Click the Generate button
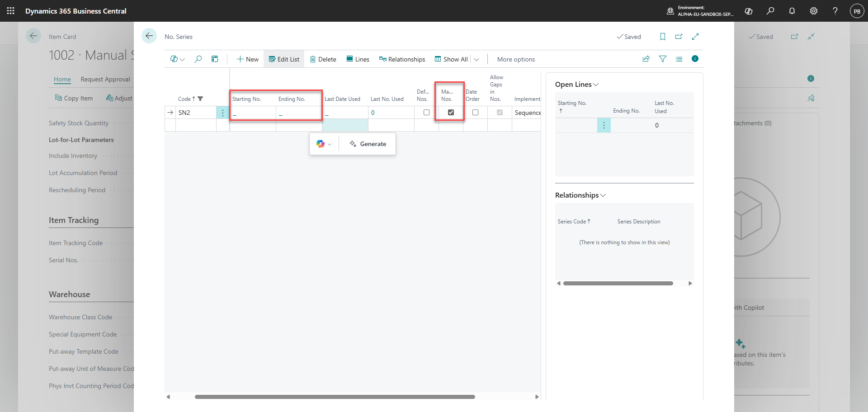 click(368, 144)
